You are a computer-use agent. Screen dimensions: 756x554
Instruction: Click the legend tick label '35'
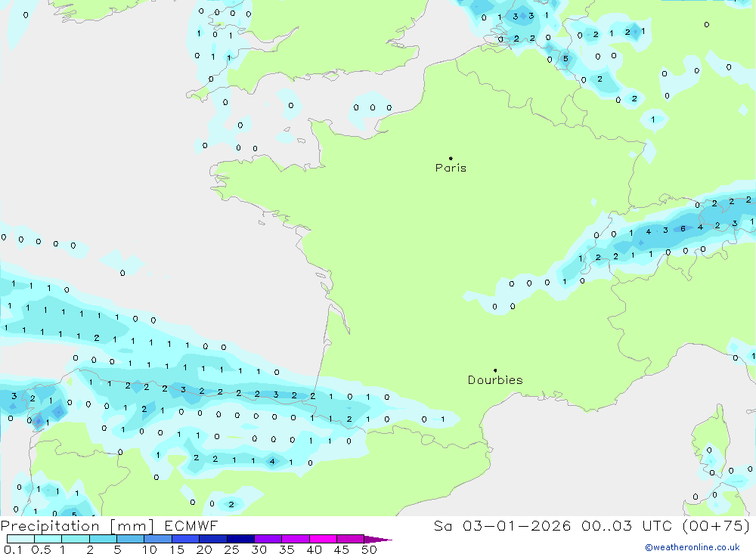coord(287,549)
